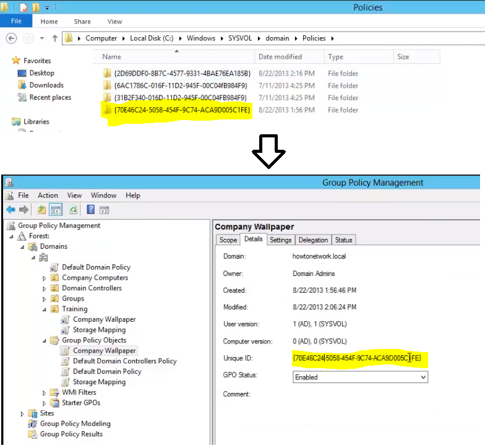
Task: Click Local Disk (C:) in the breadcrumb
Action: pos(152,38)
